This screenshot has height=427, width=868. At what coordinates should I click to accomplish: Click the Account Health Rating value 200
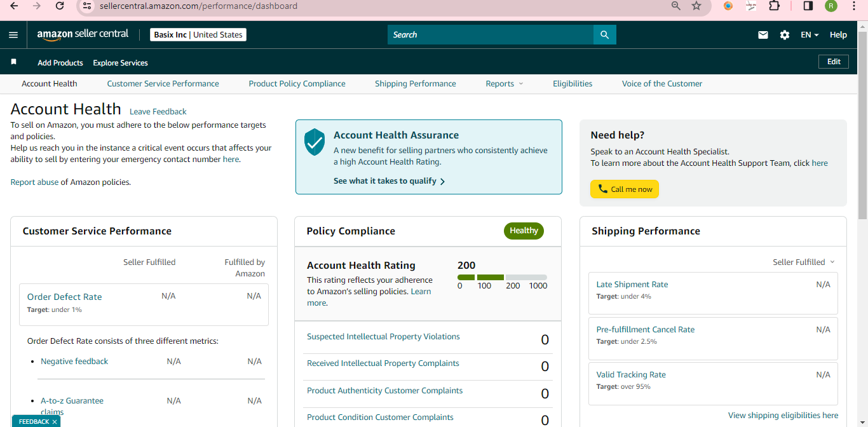click(x=466, y=266)
